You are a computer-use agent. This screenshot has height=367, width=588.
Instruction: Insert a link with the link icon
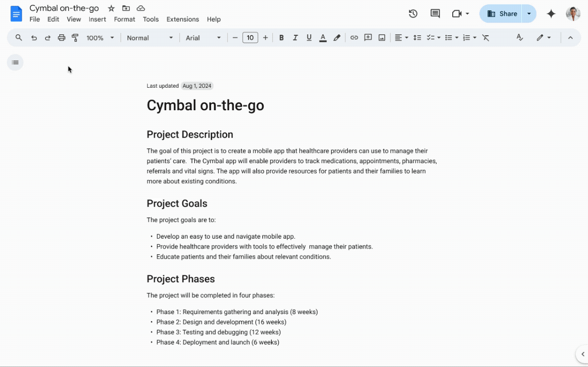[x=354, y=38]
